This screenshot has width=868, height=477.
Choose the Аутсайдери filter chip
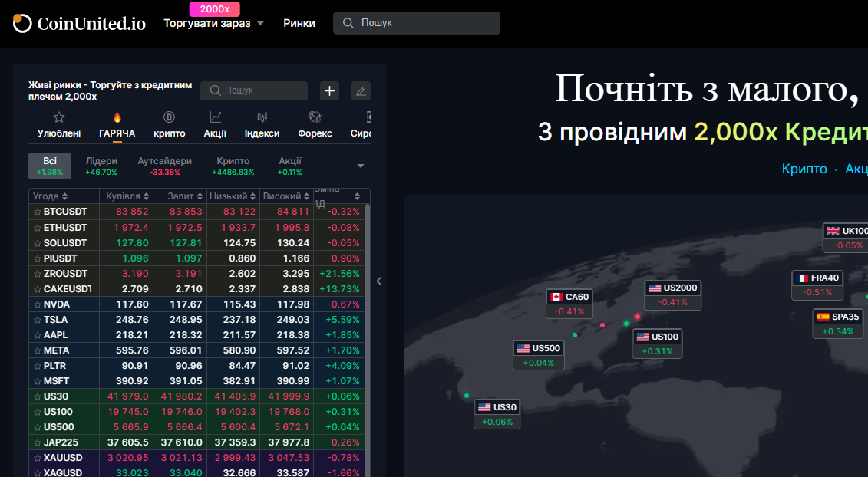pyautogui.click(x=165, y=166)
